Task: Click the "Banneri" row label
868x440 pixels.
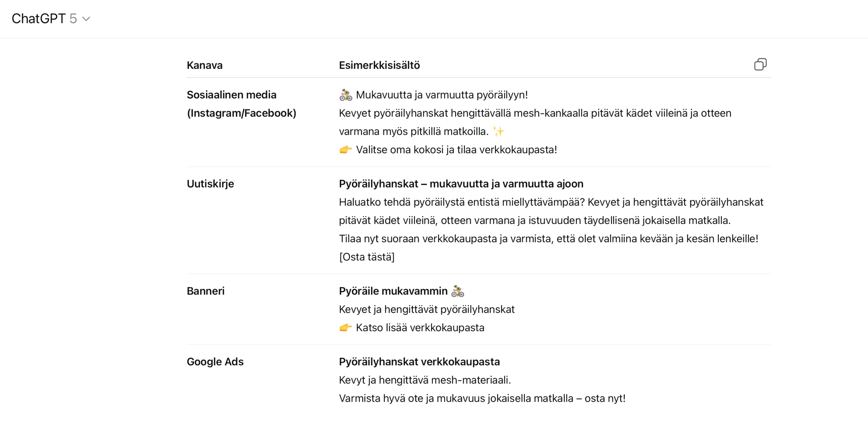Action: (205, 291)
